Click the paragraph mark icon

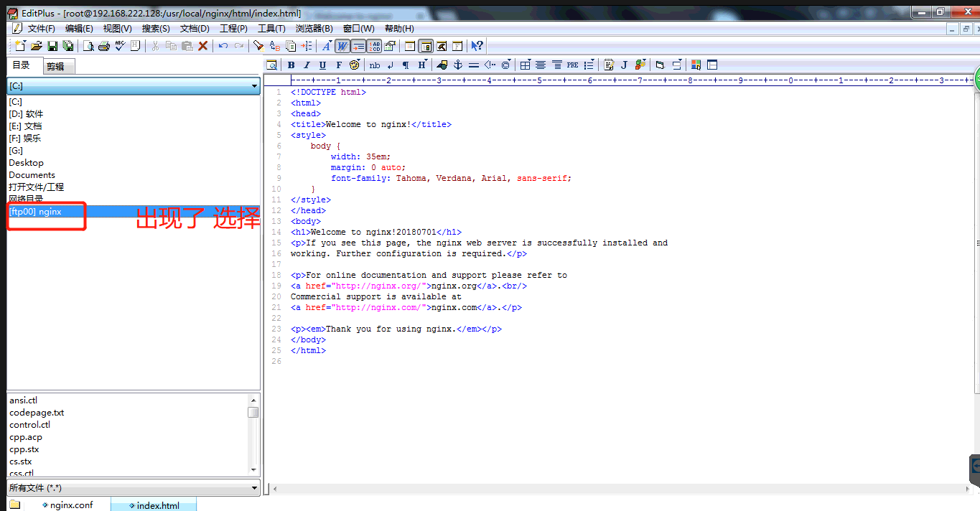(406, 65)
